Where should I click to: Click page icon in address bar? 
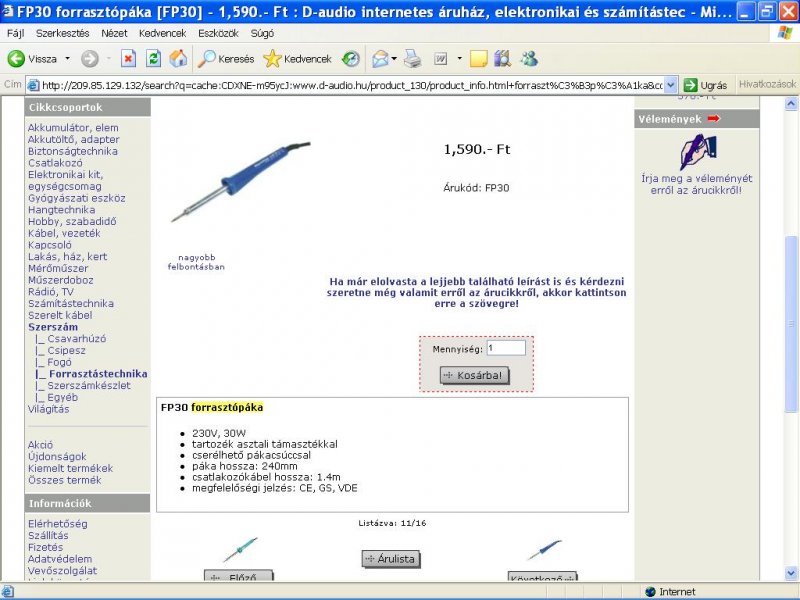coord(33,85)
